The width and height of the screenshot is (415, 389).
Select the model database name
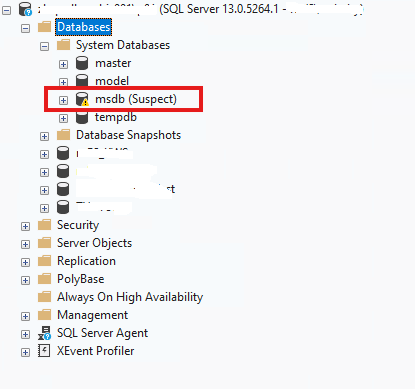(x=112, y=81)
